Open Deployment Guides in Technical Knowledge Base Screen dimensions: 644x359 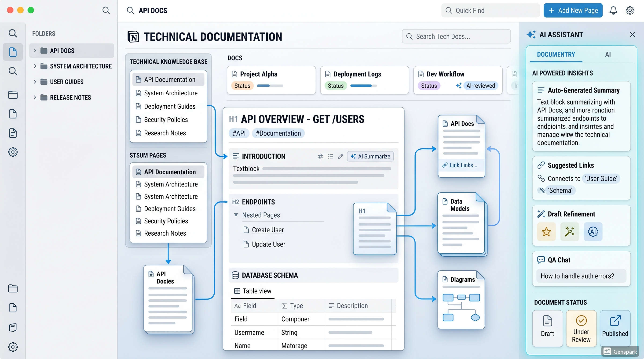click(168, 106)
